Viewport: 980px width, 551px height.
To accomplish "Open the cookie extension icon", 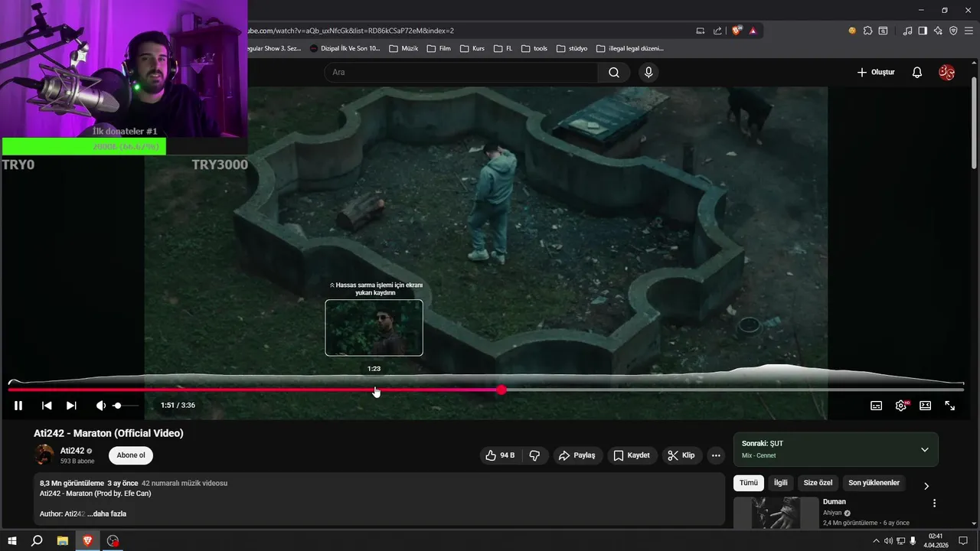I will (x=852, y=31).
